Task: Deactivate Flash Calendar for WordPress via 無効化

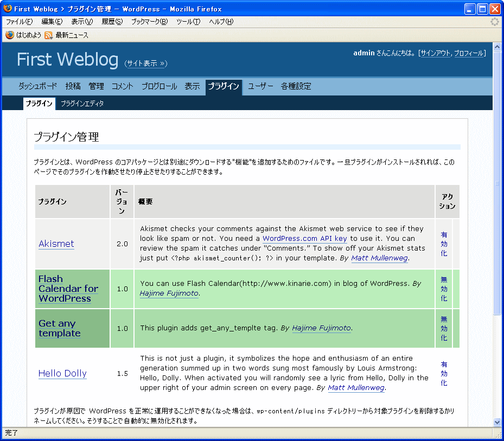Action: (x=444, y=289)
